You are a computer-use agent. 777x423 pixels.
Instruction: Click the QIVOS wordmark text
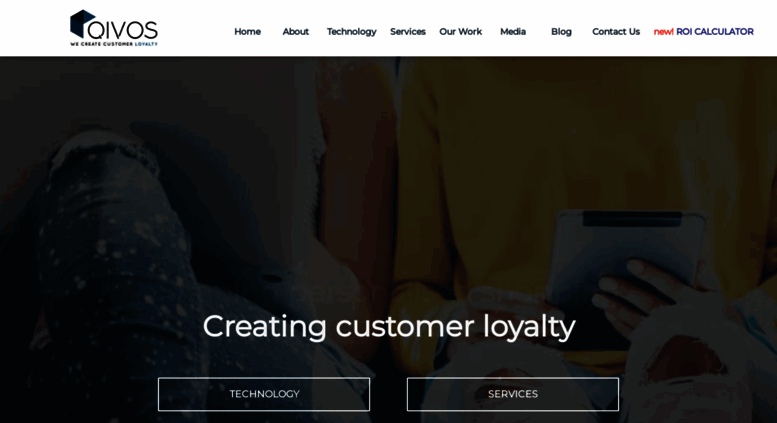click(x=123, y=30)
